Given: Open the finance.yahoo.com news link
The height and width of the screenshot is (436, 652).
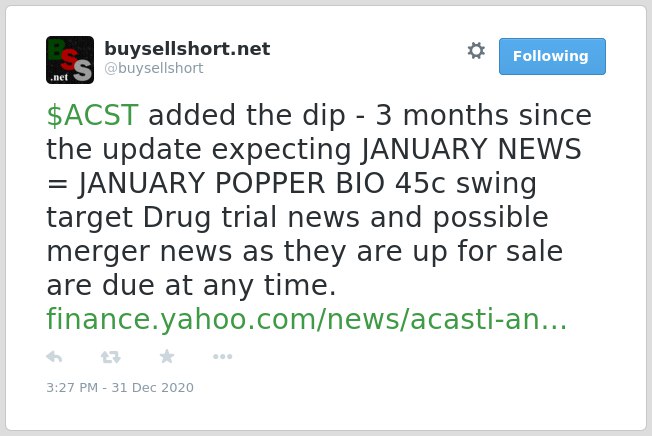Looking at the screenshot, I should pos(307,319).
